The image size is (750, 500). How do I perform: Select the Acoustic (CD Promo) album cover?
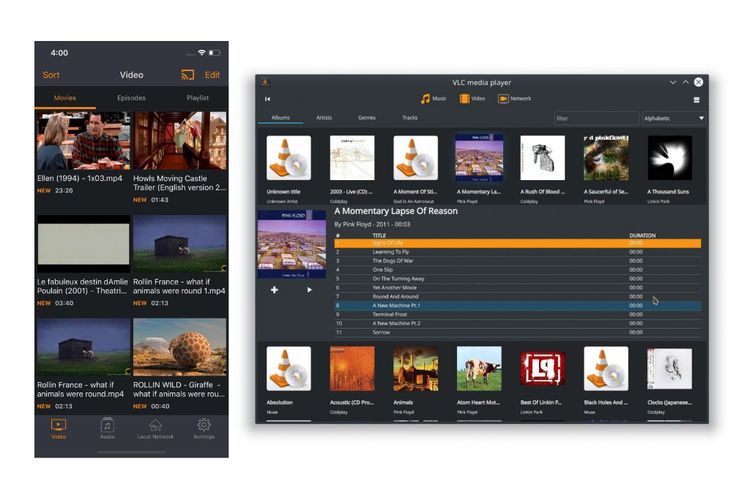point(352,368)
